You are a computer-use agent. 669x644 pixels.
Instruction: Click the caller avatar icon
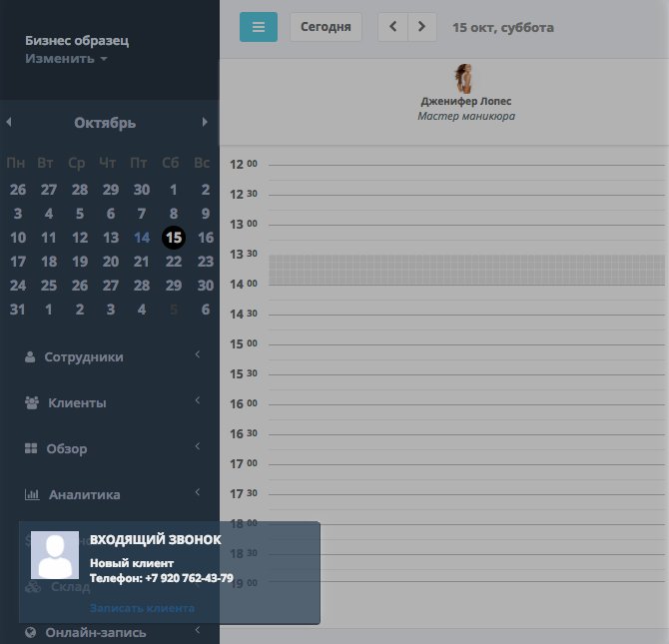click(55, 555)
